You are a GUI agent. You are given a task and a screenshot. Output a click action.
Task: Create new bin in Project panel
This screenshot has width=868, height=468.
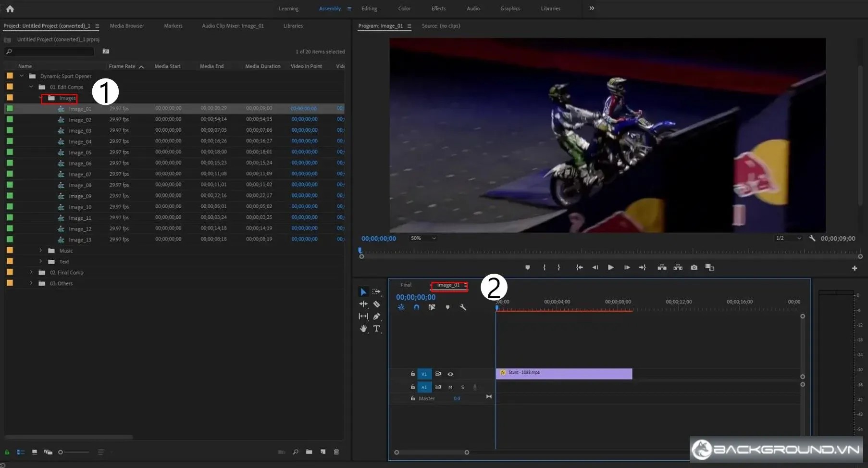point(309,452)
